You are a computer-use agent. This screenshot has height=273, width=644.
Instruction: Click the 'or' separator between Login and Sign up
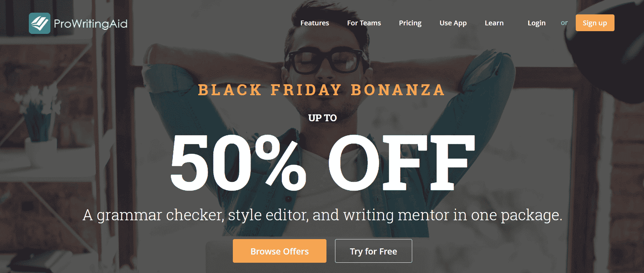(564, 23)
